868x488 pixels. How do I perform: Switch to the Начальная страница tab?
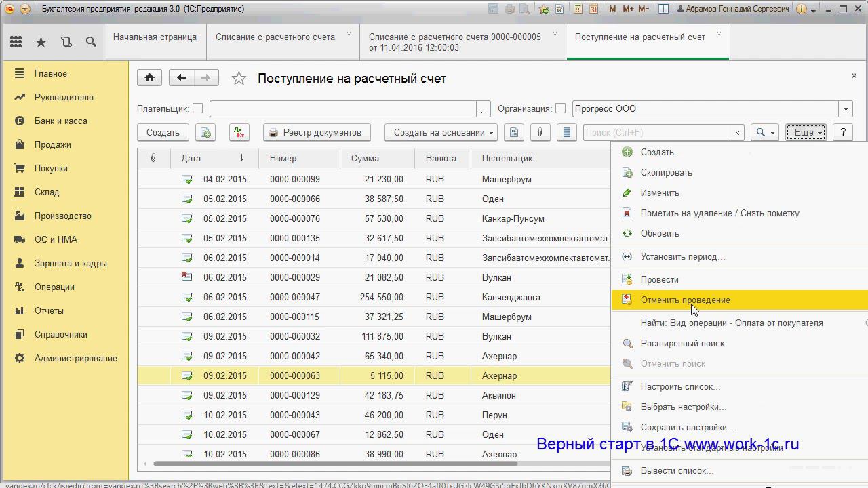pyautogui.click(x=155, y=37)
